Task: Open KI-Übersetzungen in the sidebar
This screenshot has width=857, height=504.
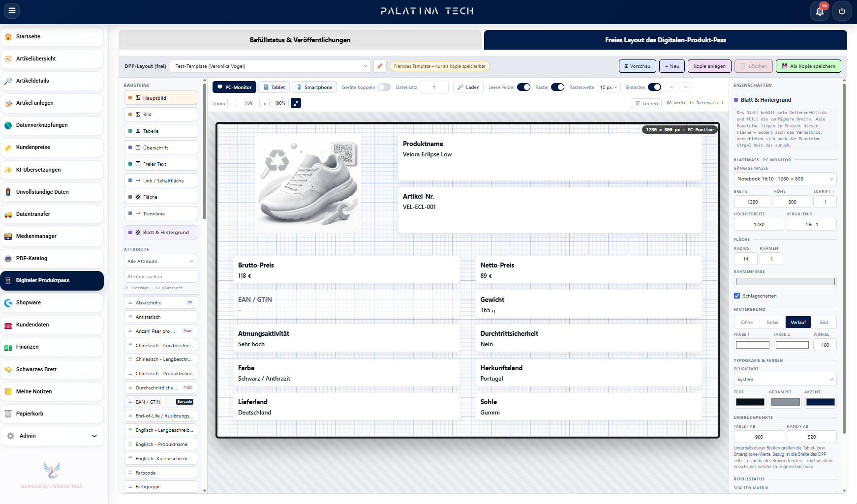Action: tap(52, 170)
